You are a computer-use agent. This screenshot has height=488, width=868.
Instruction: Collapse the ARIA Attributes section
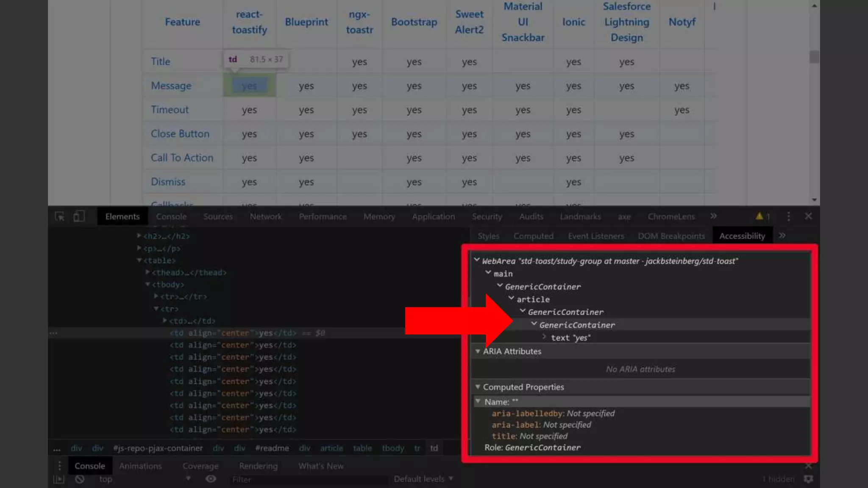pos(478,351)
